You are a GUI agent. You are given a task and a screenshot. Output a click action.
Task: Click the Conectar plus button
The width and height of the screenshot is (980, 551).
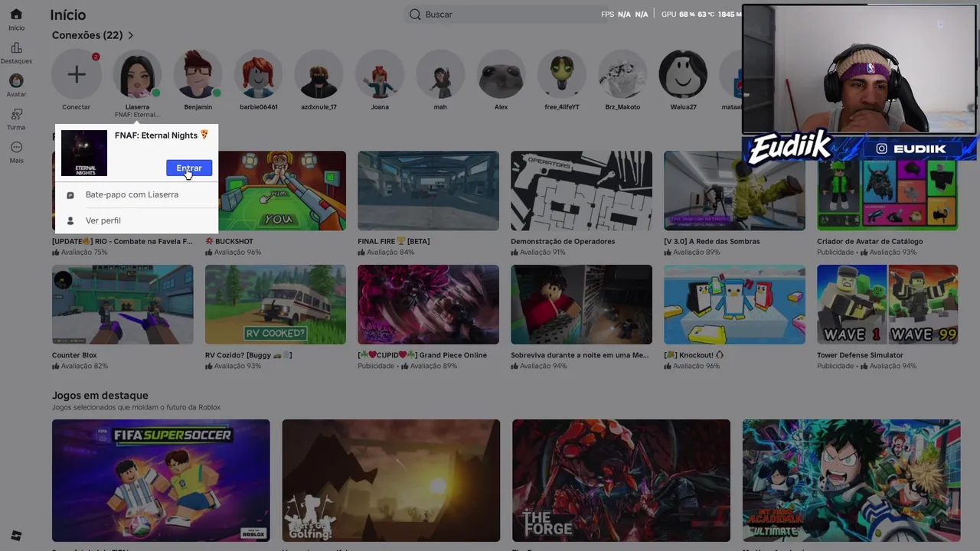pos(76,74)
